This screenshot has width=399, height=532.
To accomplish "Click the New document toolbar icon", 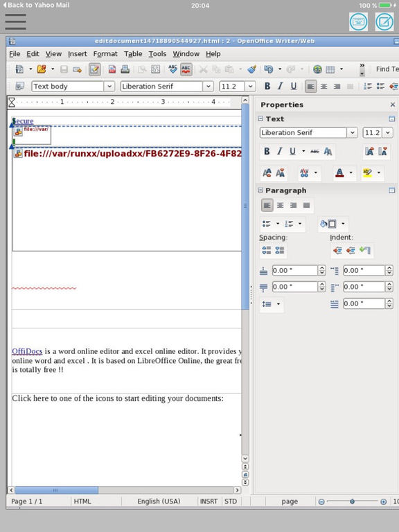I will pyautogui.click(x=19, y=69).
